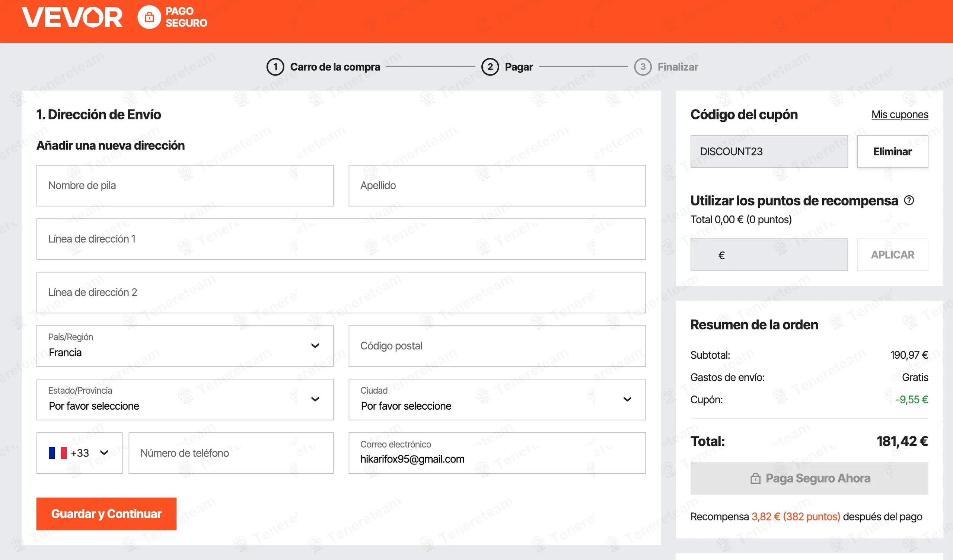Screen dimensions: 953x560
Task: Click the Añadir una nueva dirección heading
Action: [x=111, y=145]
